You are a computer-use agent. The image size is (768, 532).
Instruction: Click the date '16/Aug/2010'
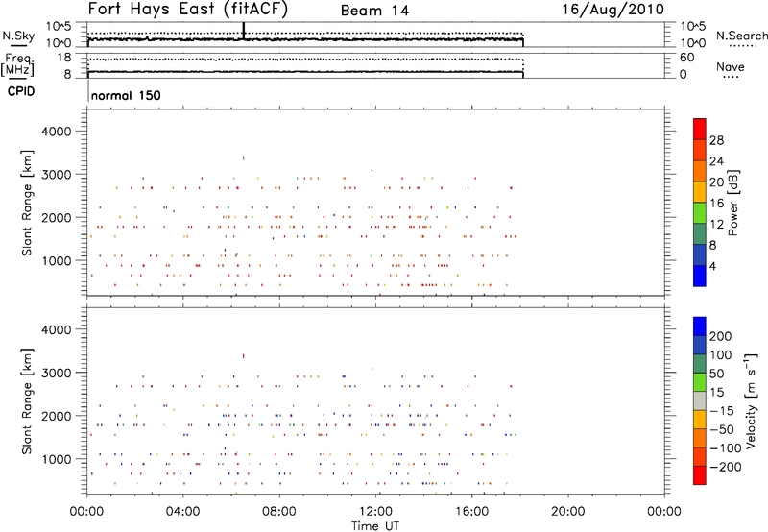point(612,10)
